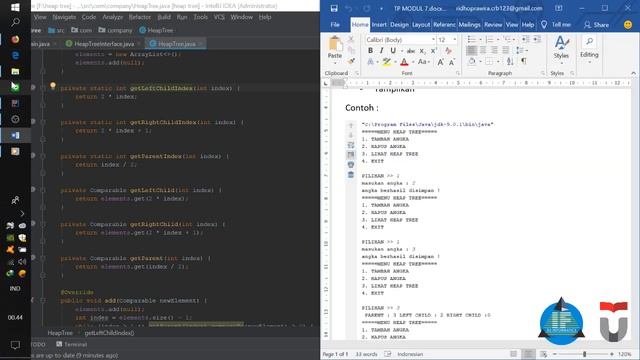Open the File backstage in Word

(335, 25)
